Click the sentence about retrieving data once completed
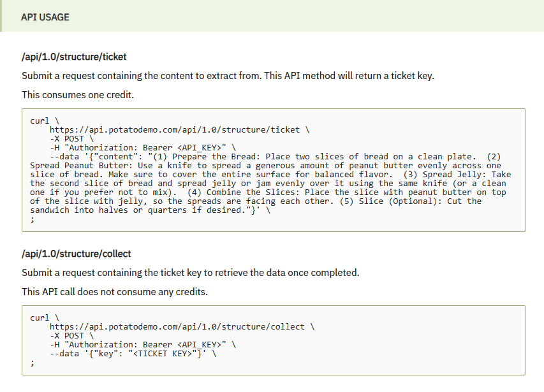 coord(191,273)
